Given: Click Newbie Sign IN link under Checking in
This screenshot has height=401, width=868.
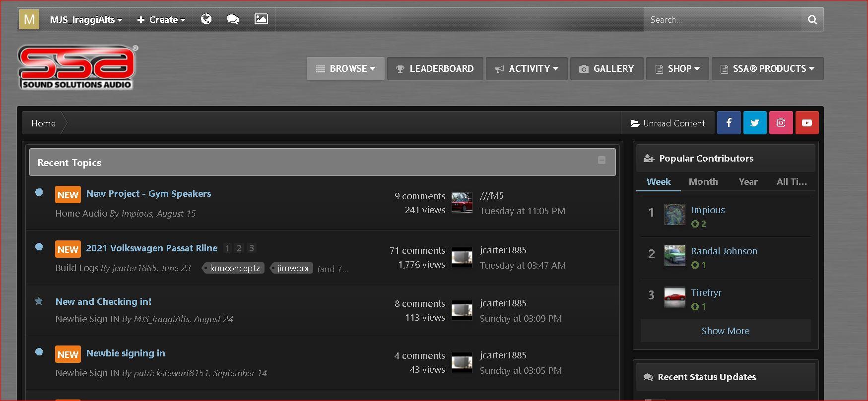Looking at the screenshot, I should point(87,319).
